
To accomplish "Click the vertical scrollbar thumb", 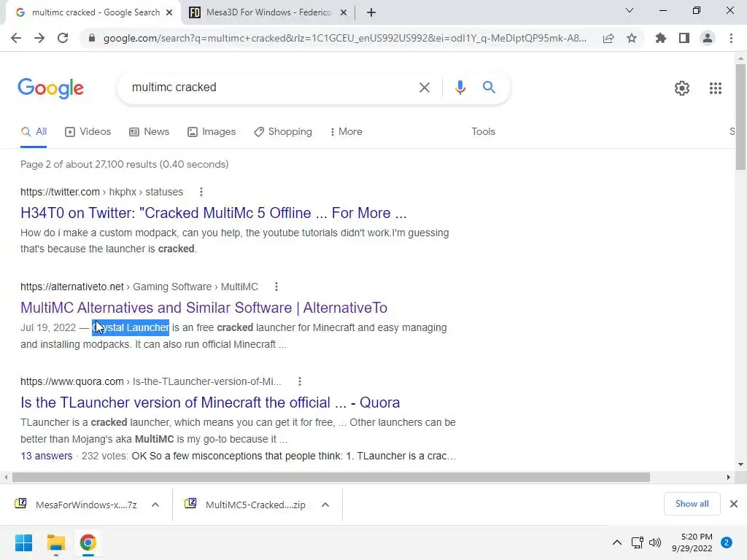I will pyautogui.click(x=740, y=117).
